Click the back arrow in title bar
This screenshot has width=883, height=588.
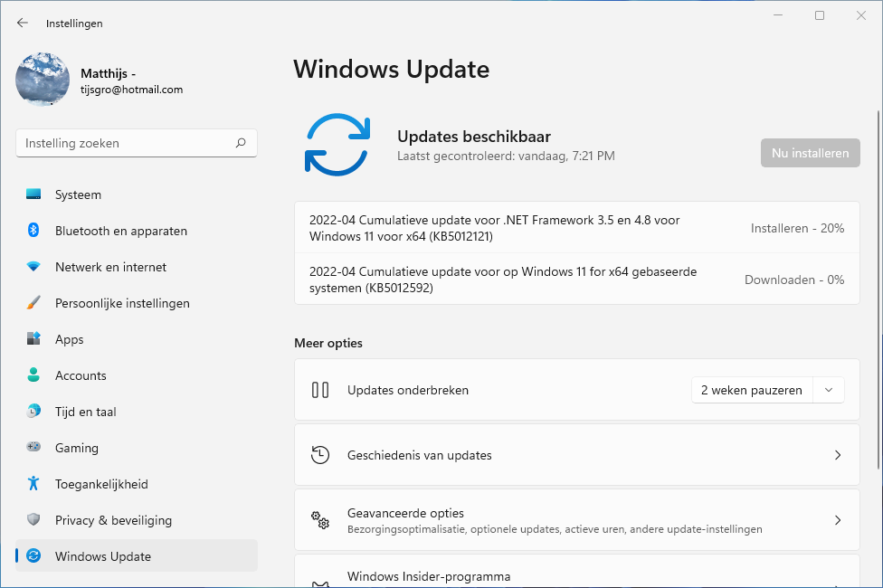[x=23, y=24]
